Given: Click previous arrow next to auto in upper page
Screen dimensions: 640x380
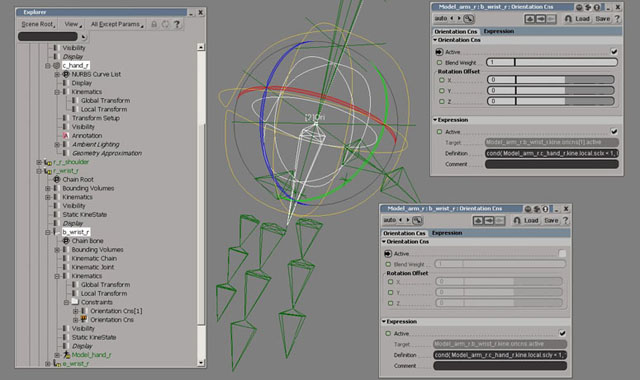Looking at the screenshot, I should click(451, 18).
